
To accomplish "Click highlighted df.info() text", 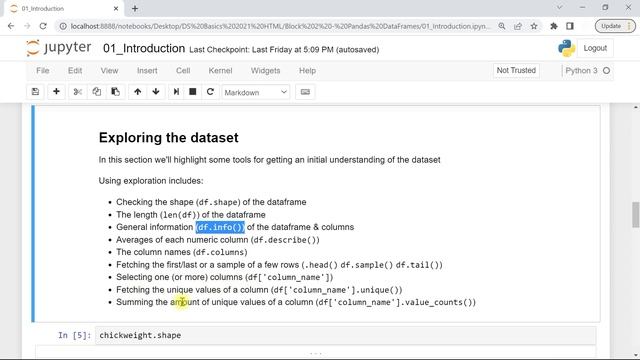I will pyautogui.click(x=220, y=227).
